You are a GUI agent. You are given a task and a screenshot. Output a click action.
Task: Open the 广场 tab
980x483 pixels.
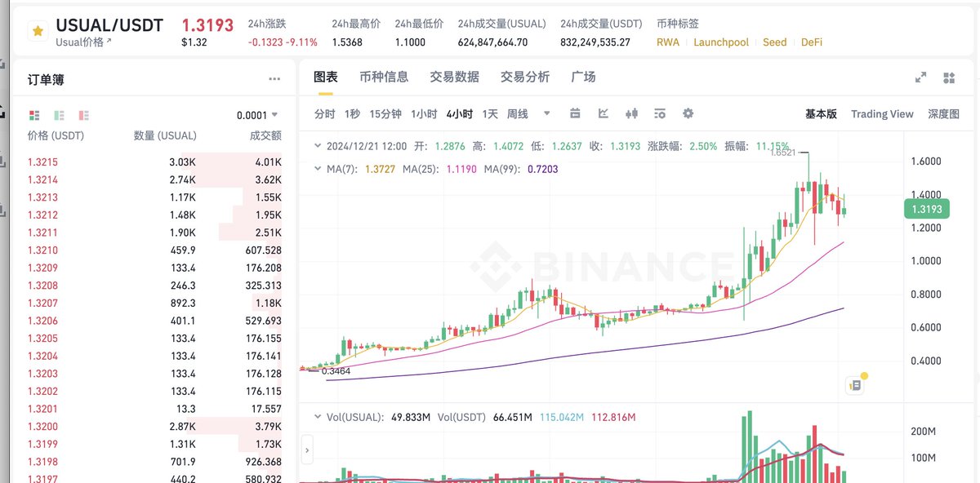583,77
